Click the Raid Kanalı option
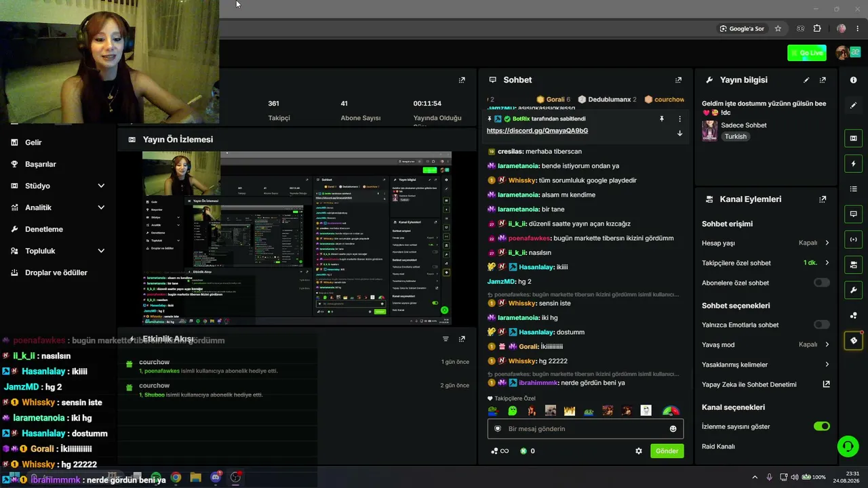The image size is (868, 488). (718, 447)
